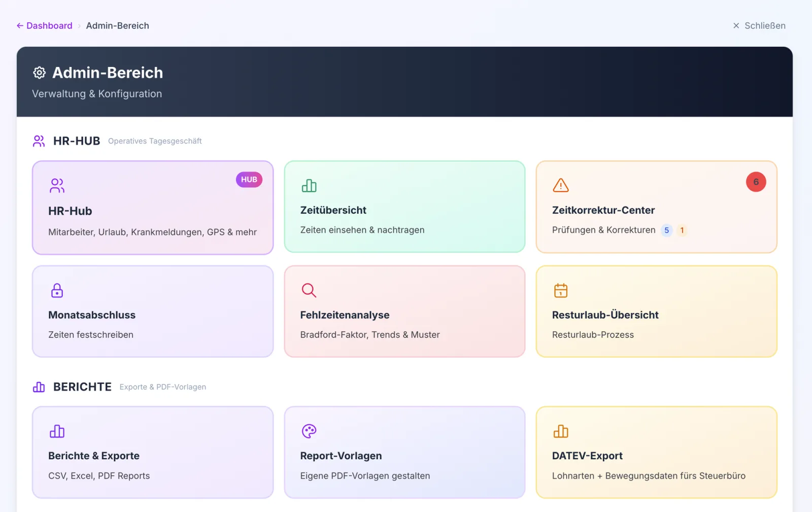The height and width of the screenshot is (512, 812).
Task: Click 'Zeiten festschreiben' description
Action: [91, 335]
